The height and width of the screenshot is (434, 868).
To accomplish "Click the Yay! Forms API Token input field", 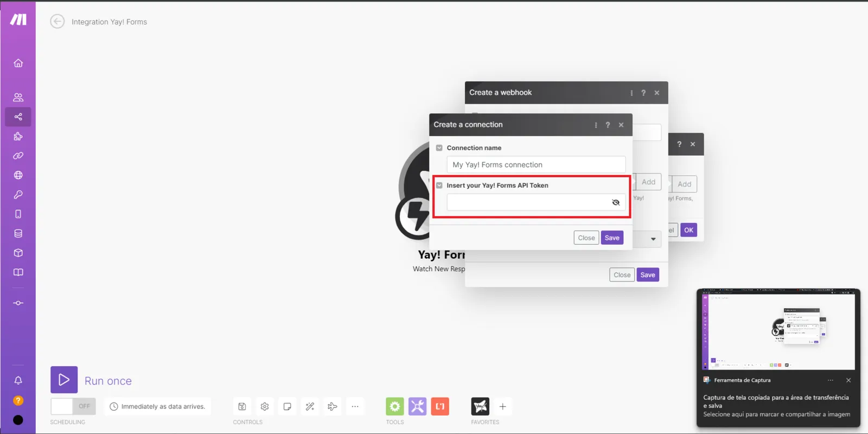I will pyautogui.click(x=536, y=202).
